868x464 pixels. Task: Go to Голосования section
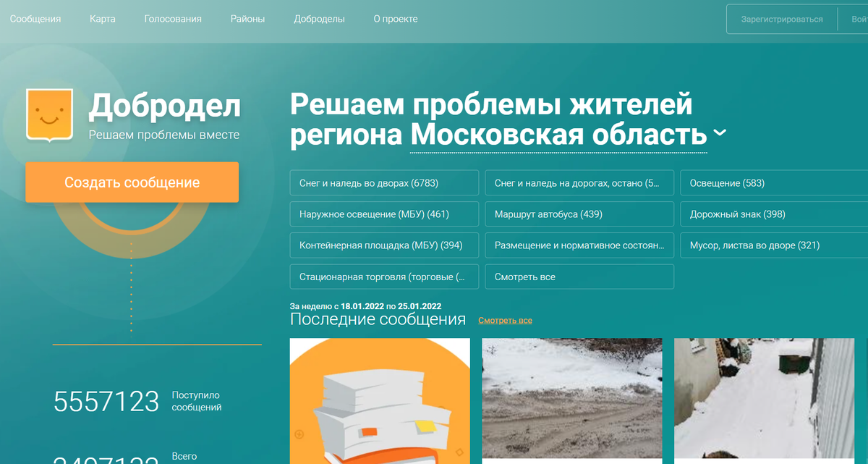(173, 19)
